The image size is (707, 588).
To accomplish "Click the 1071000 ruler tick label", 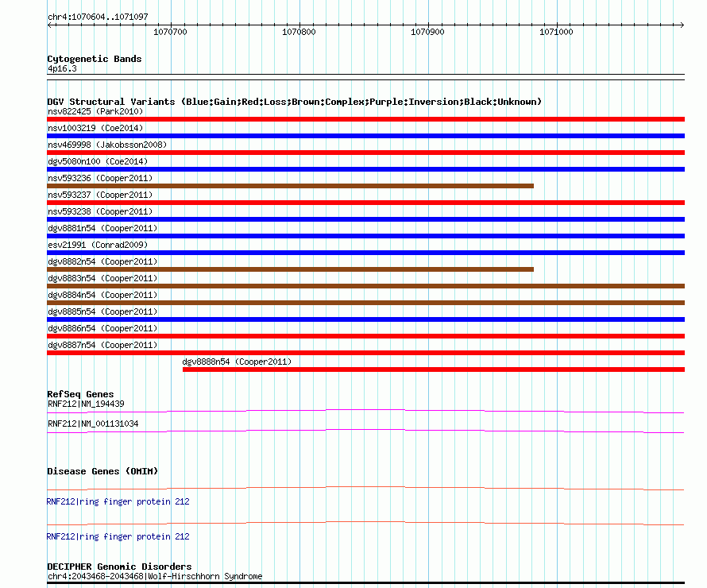I will tap(556, 32).
